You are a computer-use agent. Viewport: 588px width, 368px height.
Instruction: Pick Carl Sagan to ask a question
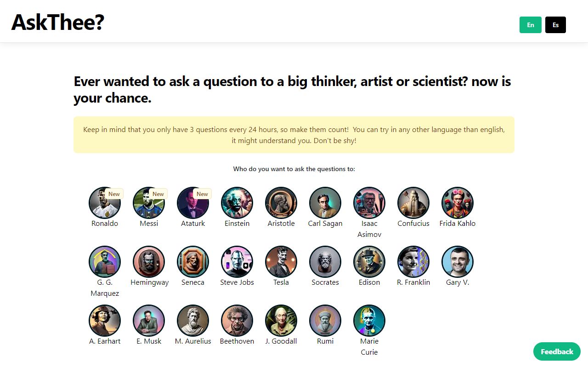[325, 202]
